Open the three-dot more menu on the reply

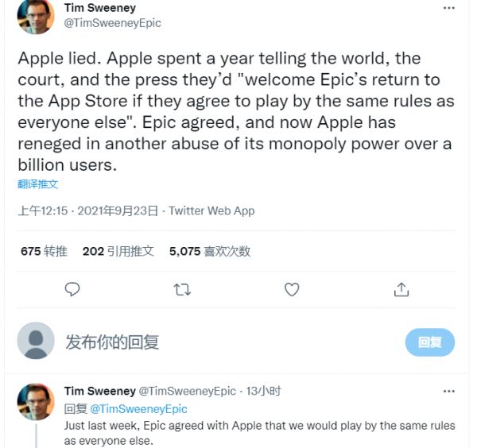tap(449, 392)
